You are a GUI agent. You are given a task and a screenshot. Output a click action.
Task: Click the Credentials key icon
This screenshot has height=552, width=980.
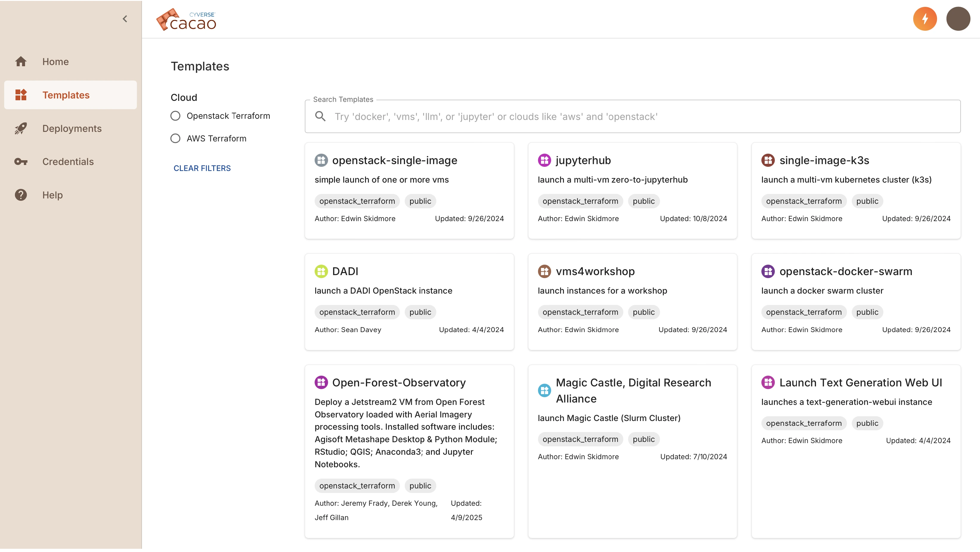pyautogui.click(x=21, y=161)
